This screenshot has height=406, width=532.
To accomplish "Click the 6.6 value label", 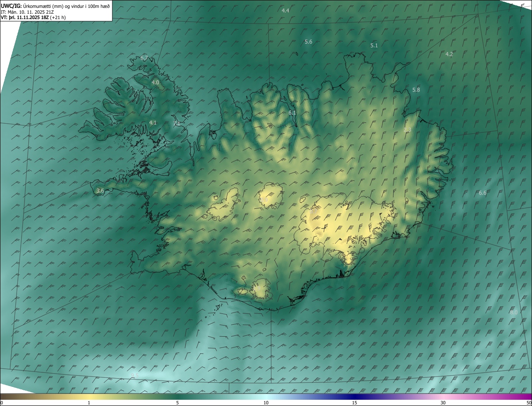I will pyautogui.click(x=483, y=193).
